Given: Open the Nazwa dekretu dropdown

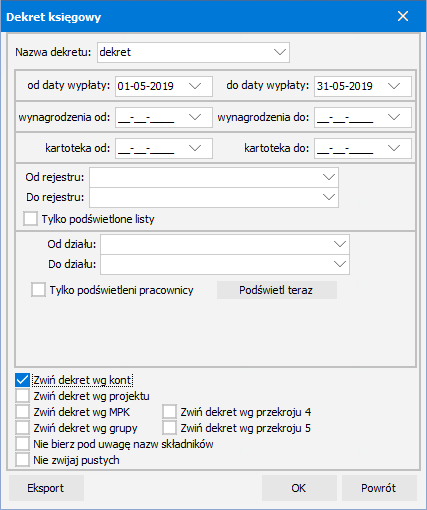Looking at the screenshot, I should (280, 52).
